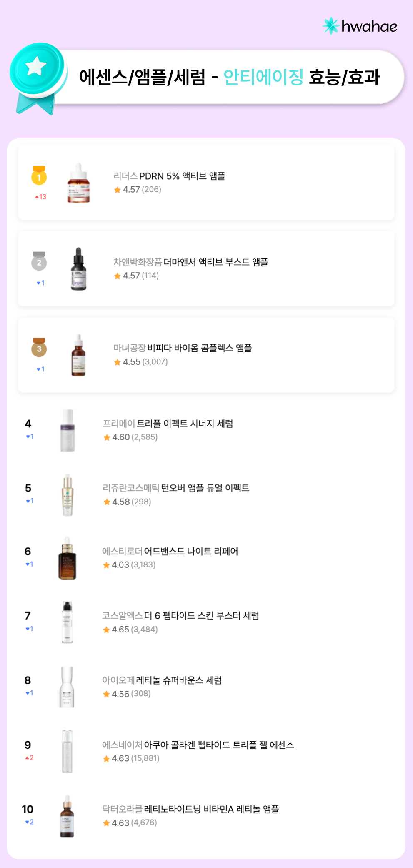413x868 pixels.
Task: Click the red up-2 rank indicator at rank 9
Action: coord(29,758)
